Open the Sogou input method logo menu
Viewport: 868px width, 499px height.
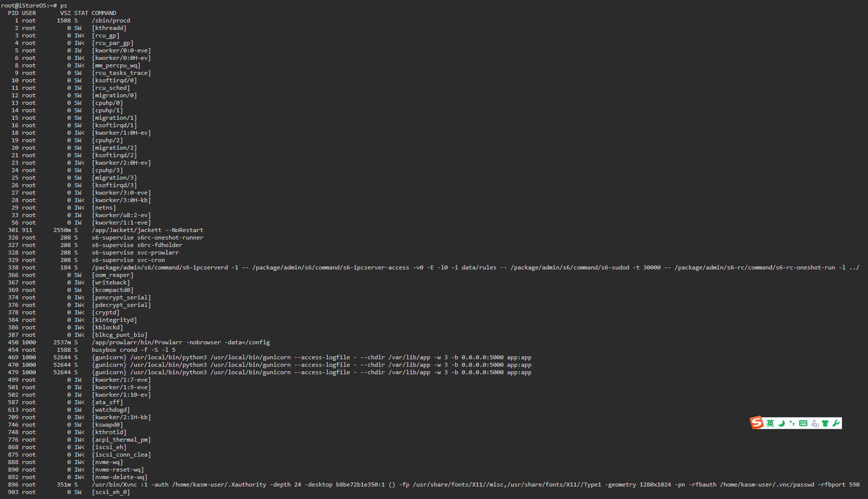[757, 423]
